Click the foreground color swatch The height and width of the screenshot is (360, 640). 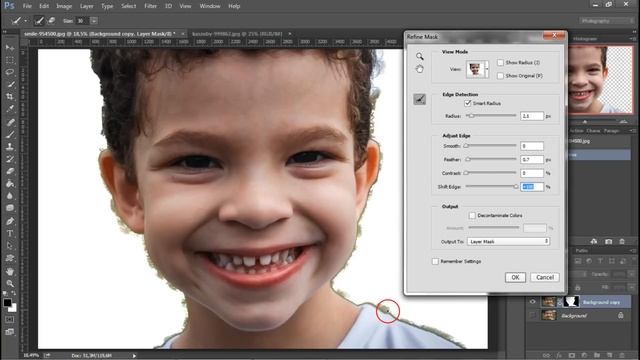[7, 302]
